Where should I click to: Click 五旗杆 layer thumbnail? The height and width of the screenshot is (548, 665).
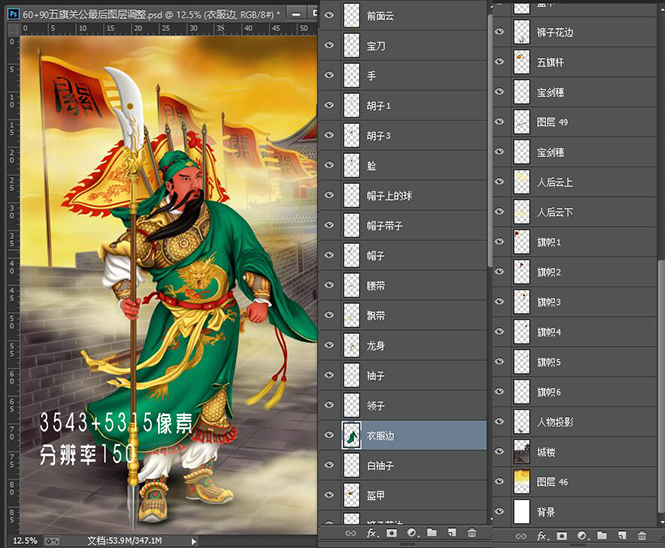coord(522,62)
